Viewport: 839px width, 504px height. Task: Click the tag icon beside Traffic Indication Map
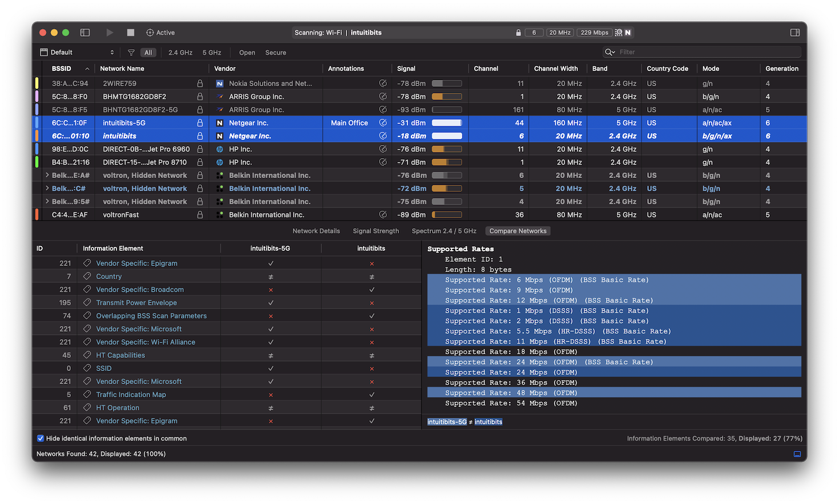87,394
